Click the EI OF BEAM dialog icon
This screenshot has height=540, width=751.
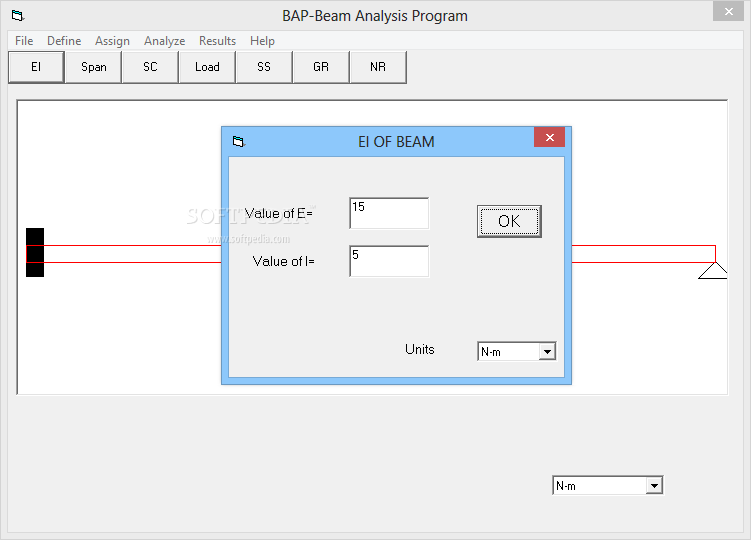(x=239, y=141)
